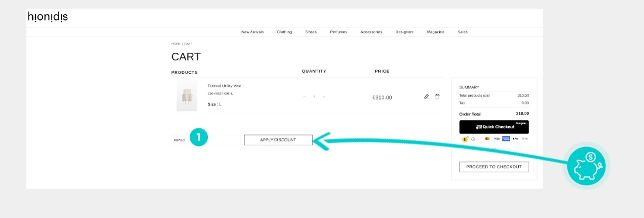Viewport: 644px width, 218px height.
Task: Click the PROCEED TO CHECKOUT button
Action: point(494,167)
